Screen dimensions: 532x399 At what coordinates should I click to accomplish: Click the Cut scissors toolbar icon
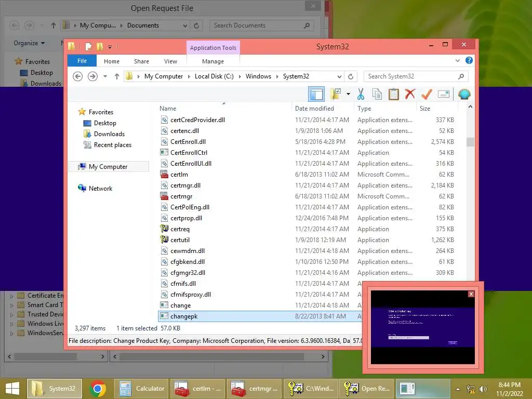pos(361,94)
